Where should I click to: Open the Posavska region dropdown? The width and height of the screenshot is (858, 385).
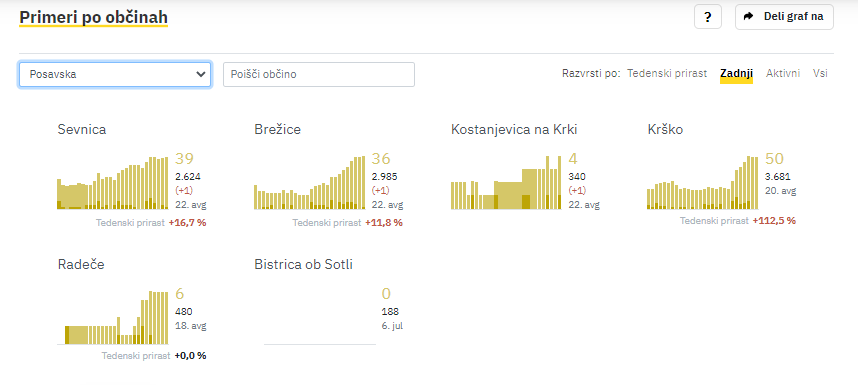tap(115, 74)
